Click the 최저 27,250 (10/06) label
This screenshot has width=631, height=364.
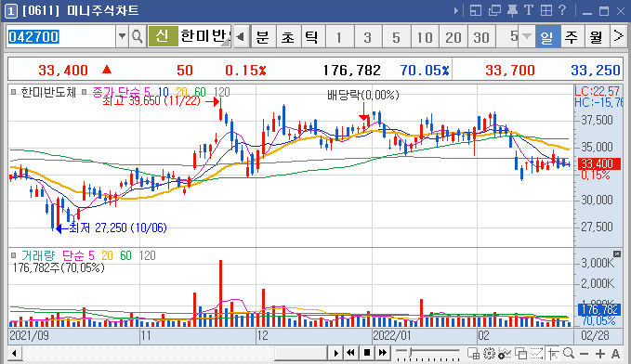[x=118, y=228]
